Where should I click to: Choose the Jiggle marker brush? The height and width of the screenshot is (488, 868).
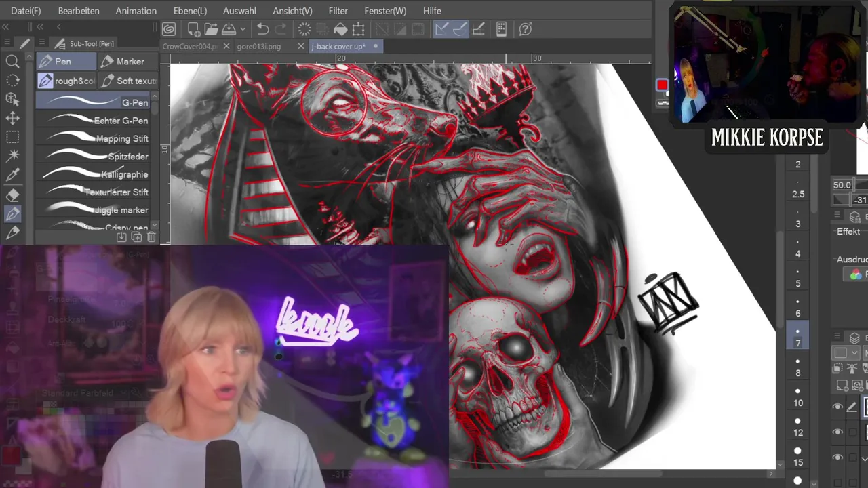pyautogui.click(x=94, y=210)
